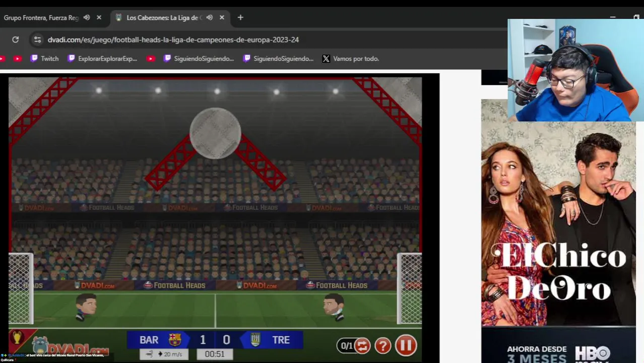Pause the football game
This screenshot has height=363, width=644.
(406, 346)
